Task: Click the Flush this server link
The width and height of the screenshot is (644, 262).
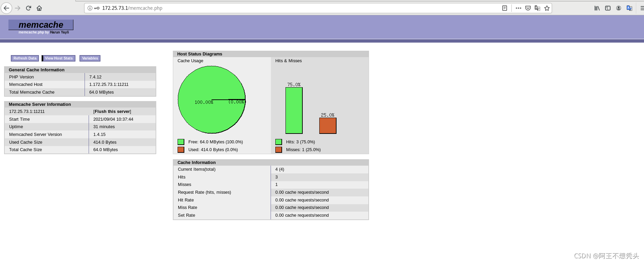Action: (112, 112)
